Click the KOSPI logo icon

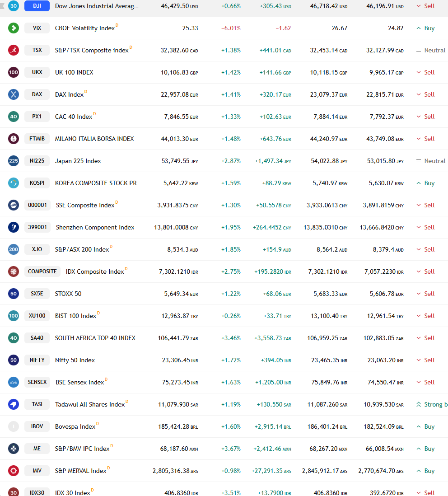[x=13, y=183]
